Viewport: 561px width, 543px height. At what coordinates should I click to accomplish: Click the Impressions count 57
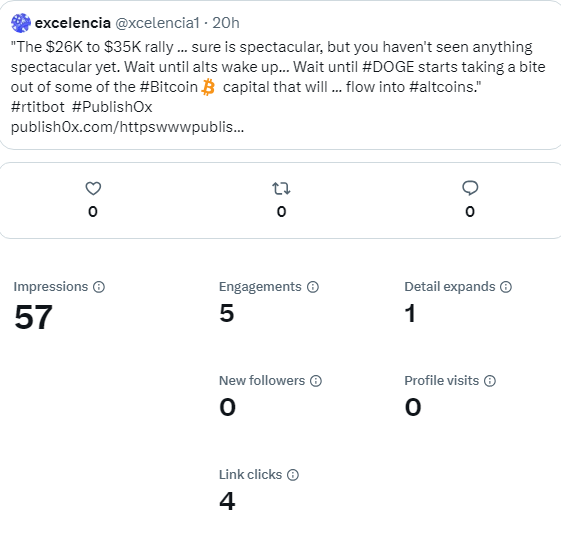[34, 317]
